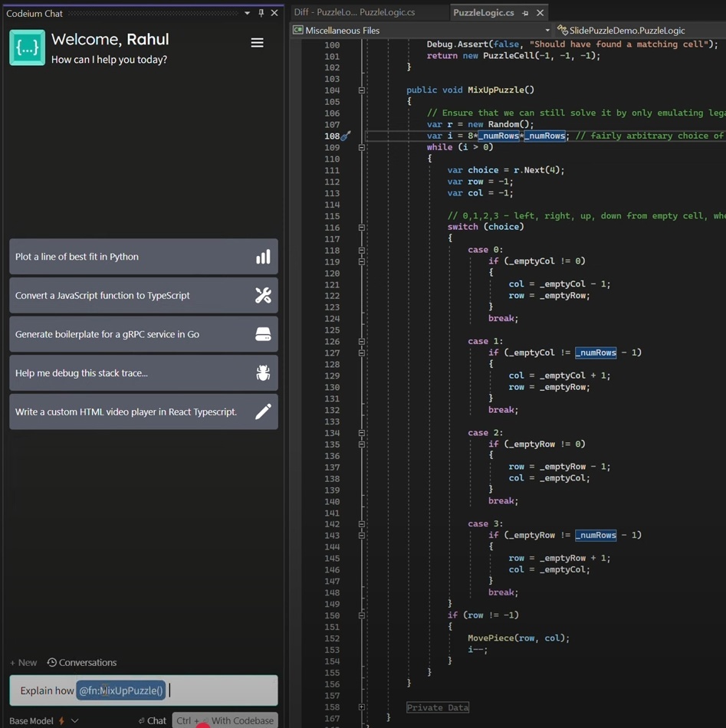Toggle pin on the PuzzleLogic.cs tab
This screenshot has width=726, height=728.
click(525, 13)
